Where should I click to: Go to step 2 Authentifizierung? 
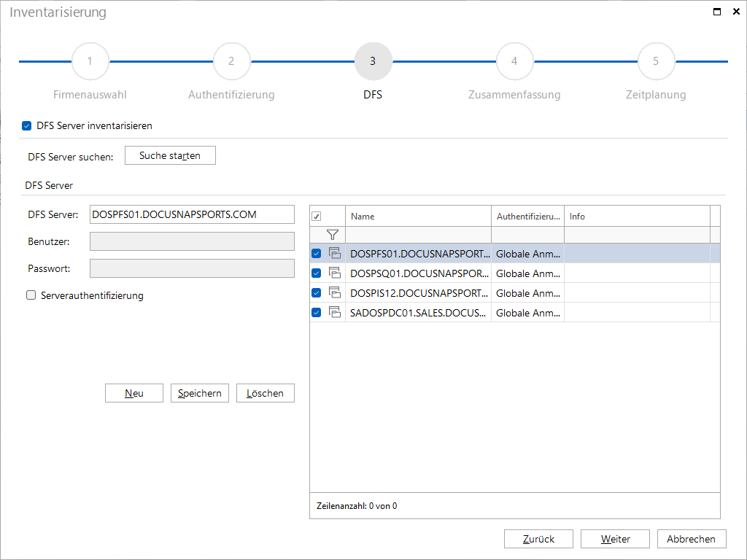click(x=231, y=61)
